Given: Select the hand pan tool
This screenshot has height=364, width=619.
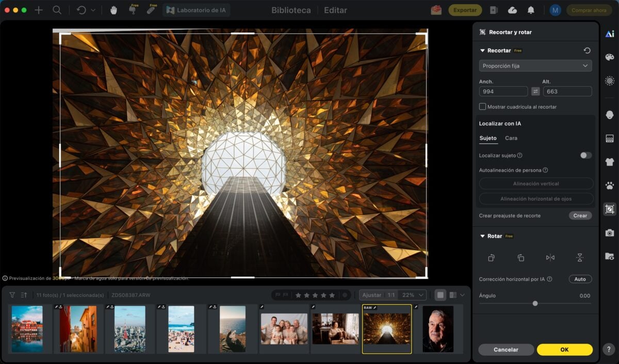Looking at the screenshot, I should (x=113, y=10).
